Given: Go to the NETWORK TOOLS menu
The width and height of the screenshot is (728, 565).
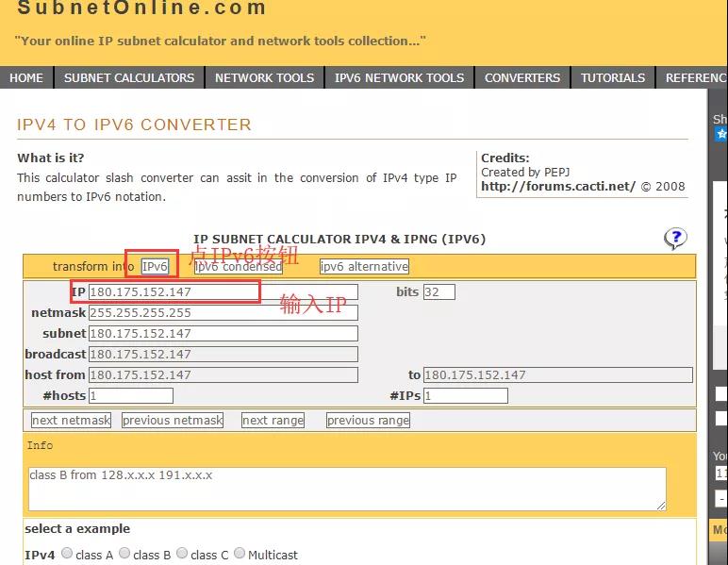Looking at the screenshot, I should (264, 78).
